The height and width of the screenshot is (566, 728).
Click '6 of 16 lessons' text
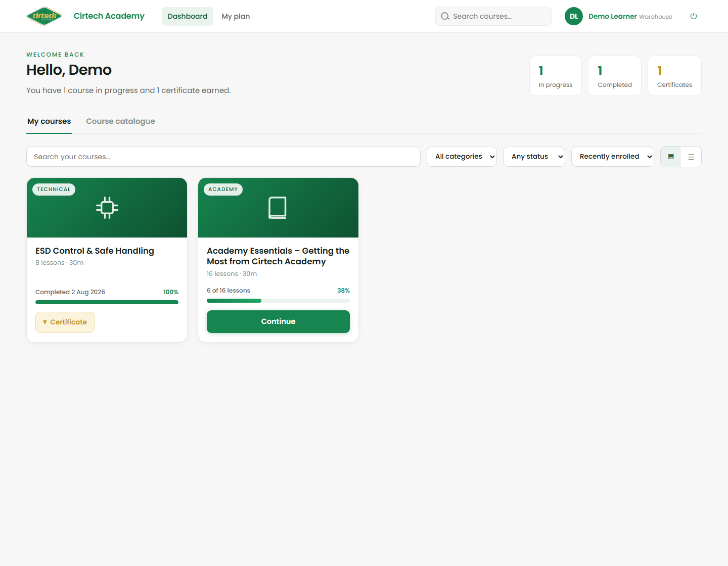coord(229,291)
